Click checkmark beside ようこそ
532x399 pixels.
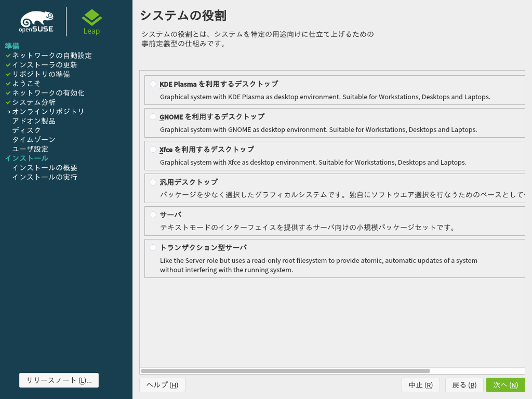[x=8, y=84]
